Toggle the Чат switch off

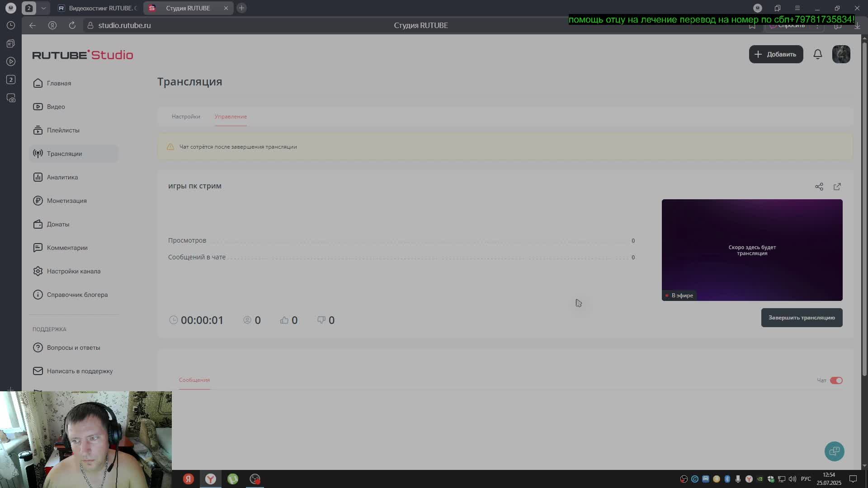tap(836, 380)
